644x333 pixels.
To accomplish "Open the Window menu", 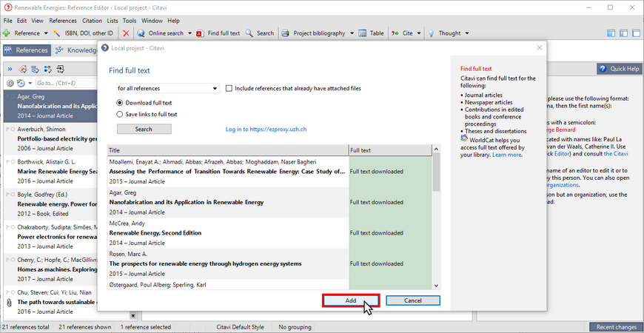I will (152, 21).
